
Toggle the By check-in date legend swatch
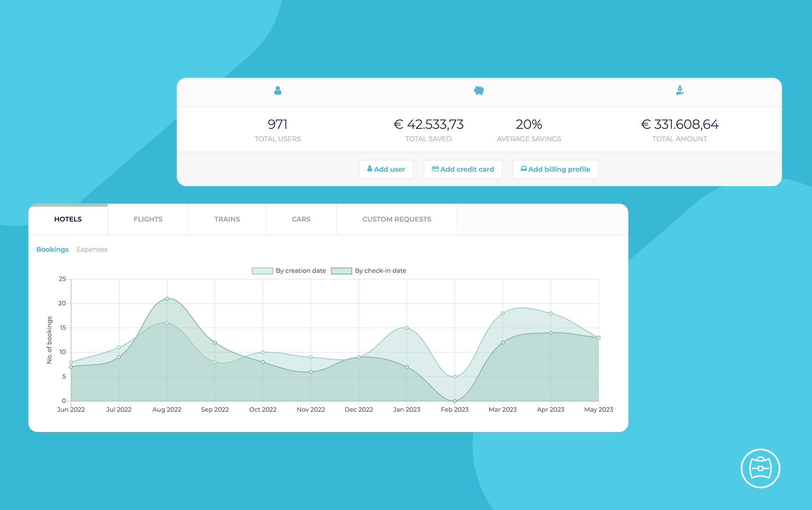pos(341,271)
